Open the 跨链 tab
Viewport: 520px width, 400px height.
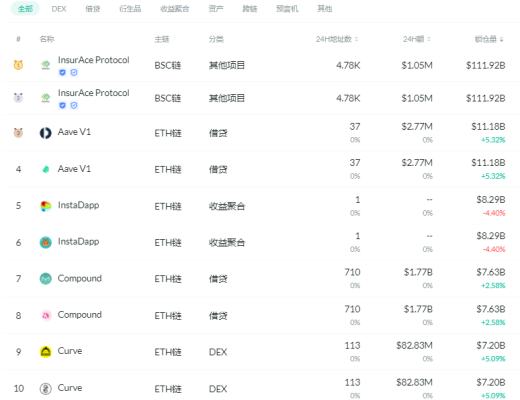click(250, 9)
